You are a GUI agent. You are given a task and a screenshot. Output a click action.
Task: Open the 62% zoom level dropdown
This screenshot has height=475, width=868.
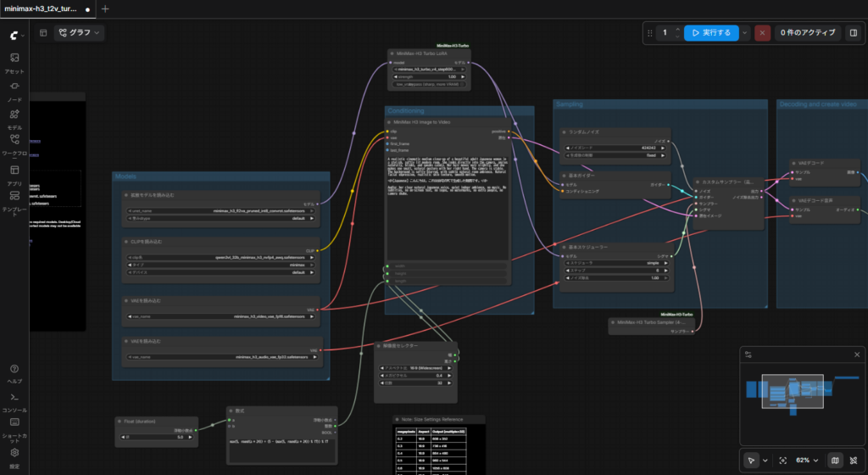tap(807, 460)
